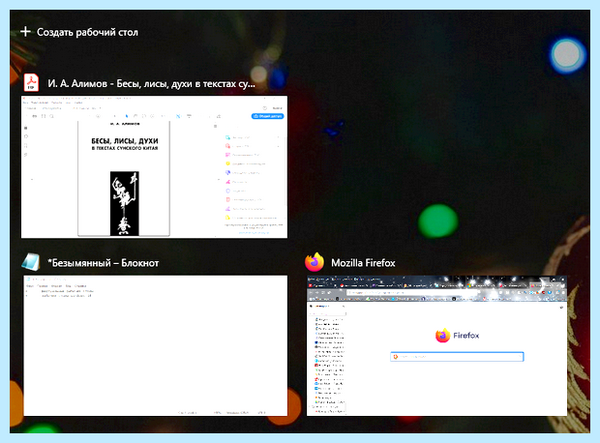Click the Firefox logo inside the Firefox preview
The image size is (600, 443).
(x=442, y=336)
